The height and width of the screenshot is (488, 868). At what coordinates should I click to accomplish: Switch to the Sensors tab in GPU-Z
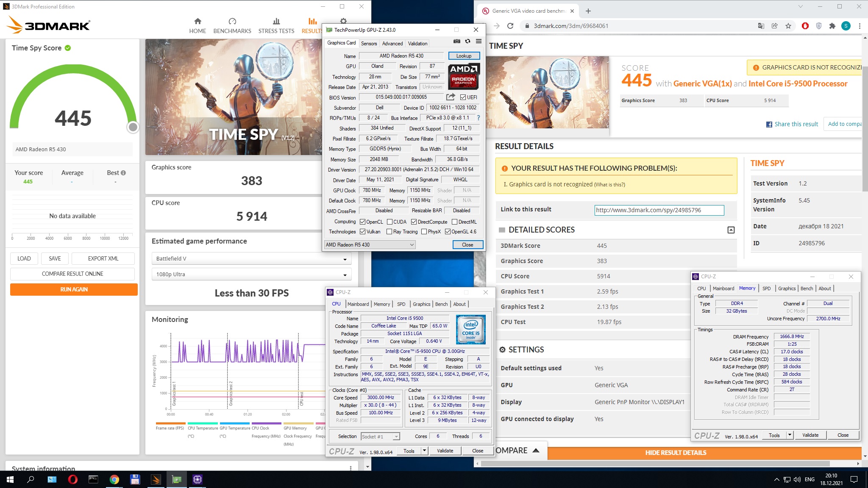(x=369, y=44)
